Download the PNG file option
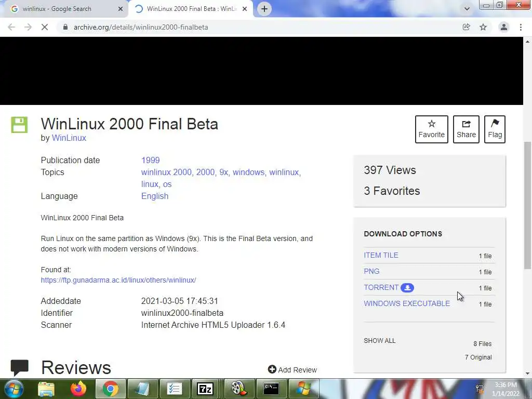This screenshot has height=399, width=532. [371, 271]
